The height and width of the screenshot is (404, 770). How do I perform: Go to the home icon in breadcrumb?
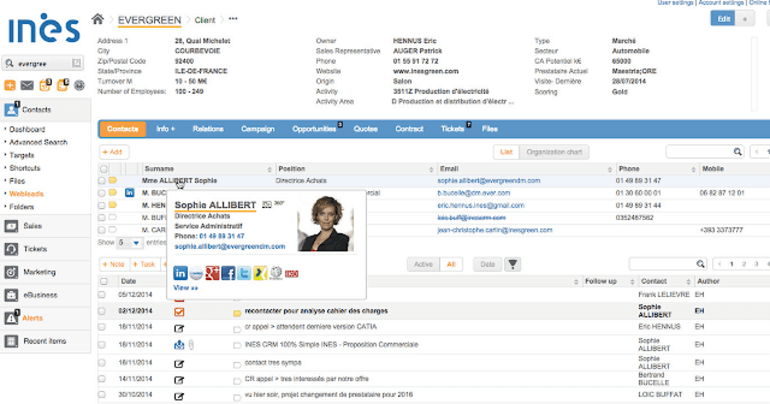point(98,19)
